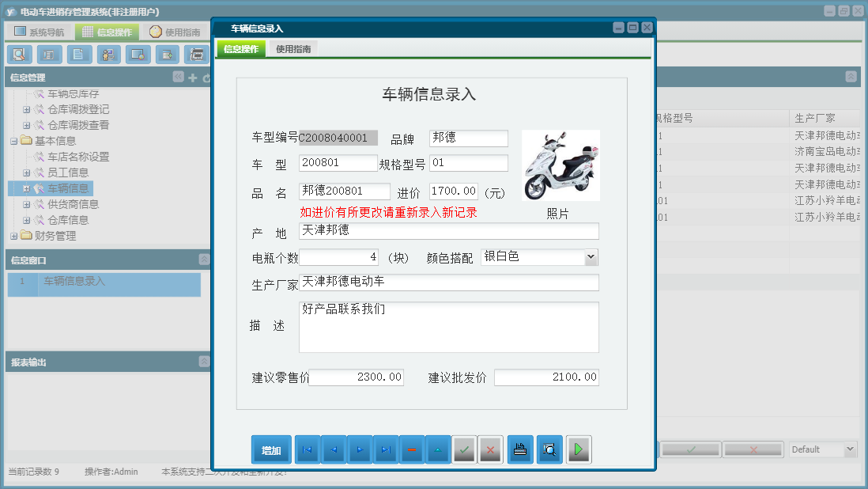Screen dimensions: 868x489
Task: Jump to the first record with navigation arrows
Action: (x=308, y=449)
